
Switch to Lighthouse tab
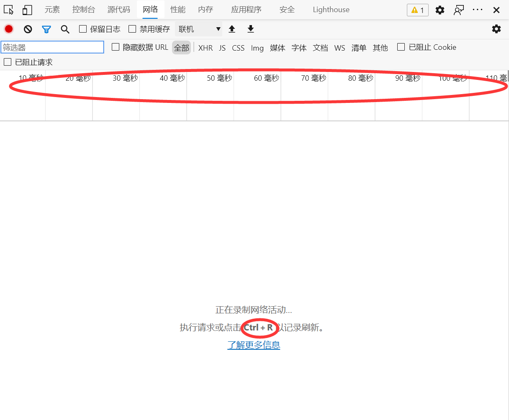tap(331, 10)
